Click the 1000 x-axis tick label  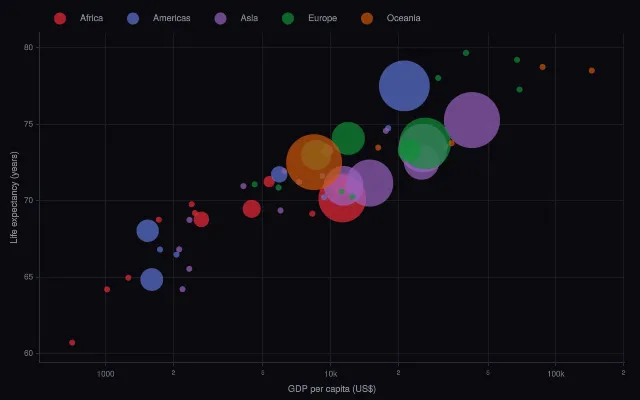(x=105, y=374)
